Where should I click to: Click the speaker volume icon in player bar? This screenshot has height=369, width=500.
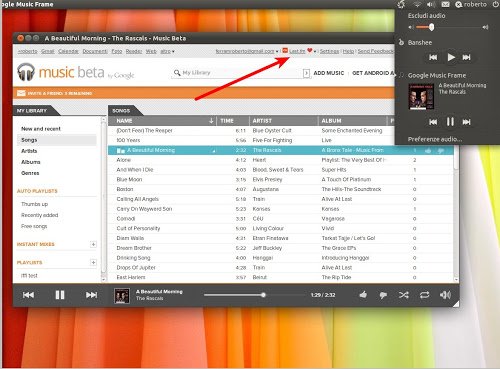[x=445, y=295]
